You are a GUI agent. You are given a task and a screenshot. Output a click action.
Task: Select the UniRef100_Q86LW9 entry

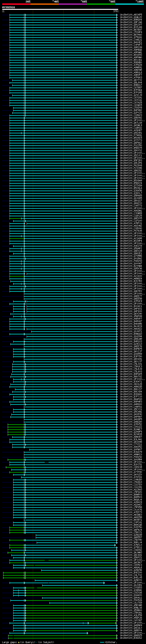click(131, 339)
